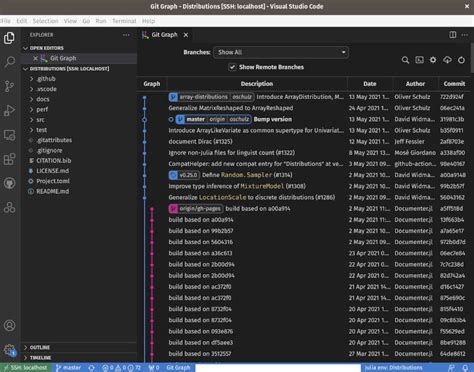Fetch from remotes cloud icon
This screenshot has width=474, height=372.
point(447,60)
